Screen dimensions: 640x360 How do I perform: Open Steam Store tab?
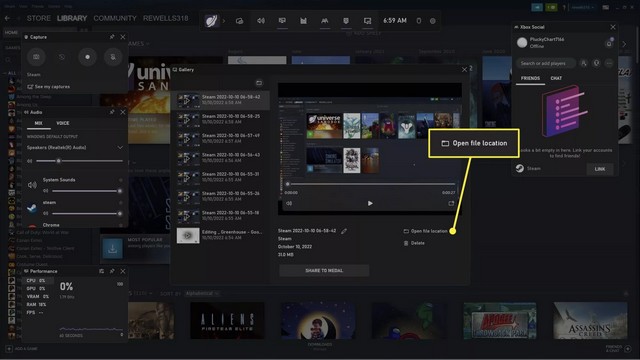[39, 18]
